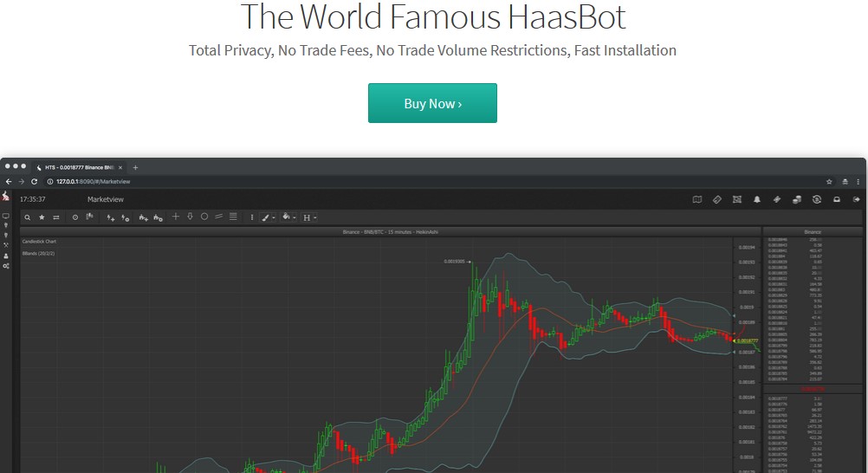Bookmark the page with browser star

click(829, 182)
